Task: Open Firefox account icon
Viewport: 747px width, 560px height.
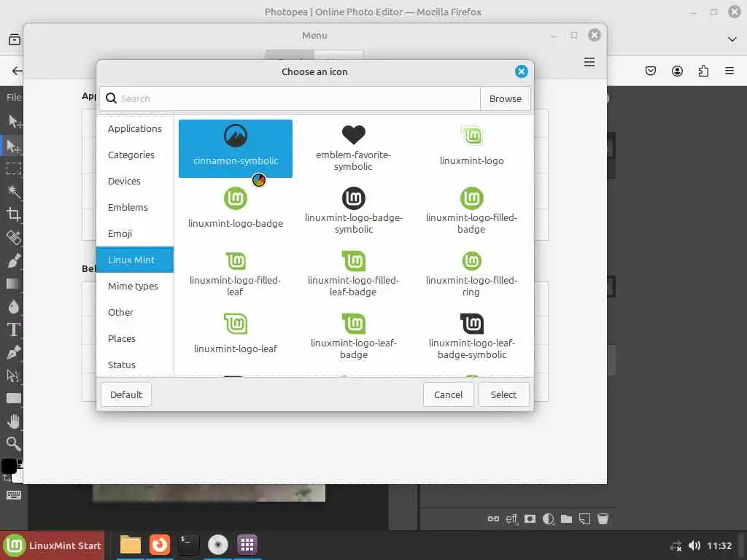Action: (x=677, y=71)
